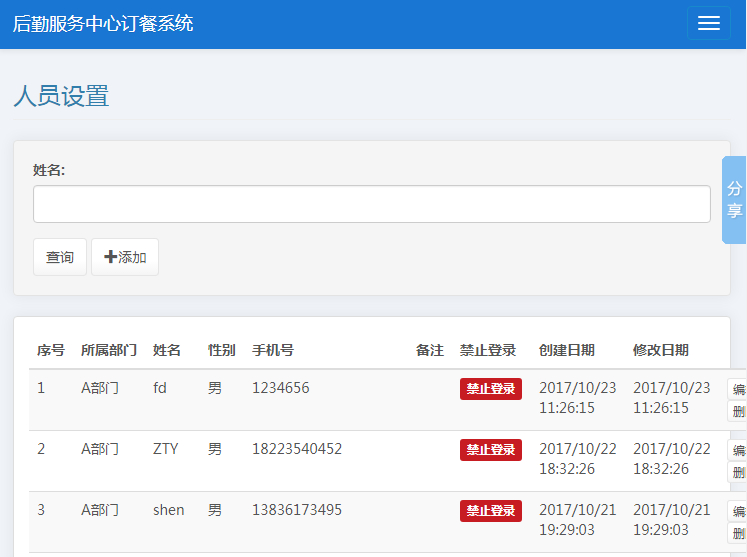This screenshot has width=747, height=557.
Task: Click edit button for row 2 ZTY
Action: point(738,450)
